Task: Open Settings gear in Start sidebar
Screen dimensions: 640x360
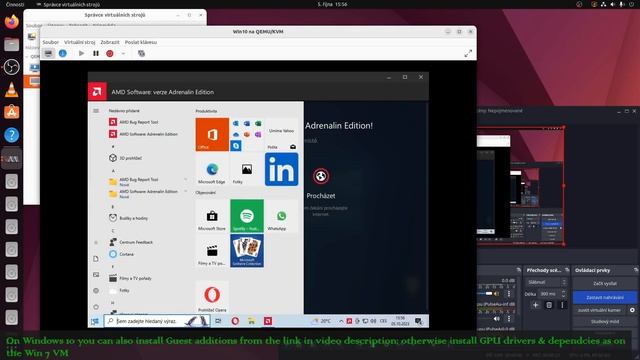Action: (x=96, y=291)
